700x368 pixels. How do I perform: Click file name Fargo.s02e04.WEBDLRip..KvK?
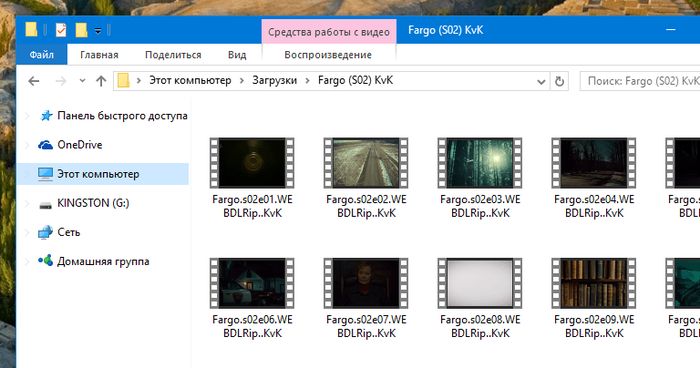[x=594, y=206]
